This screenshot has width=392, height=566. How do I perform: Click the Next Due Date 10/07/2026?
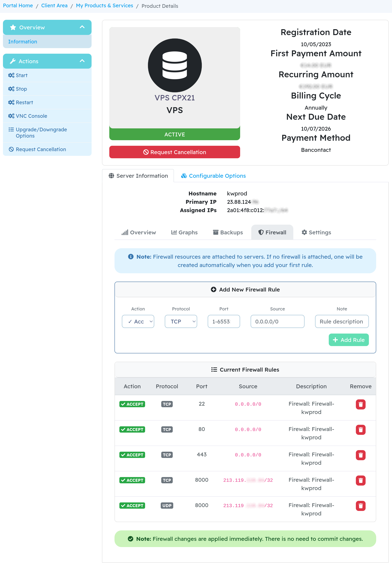tap(316, 129)
